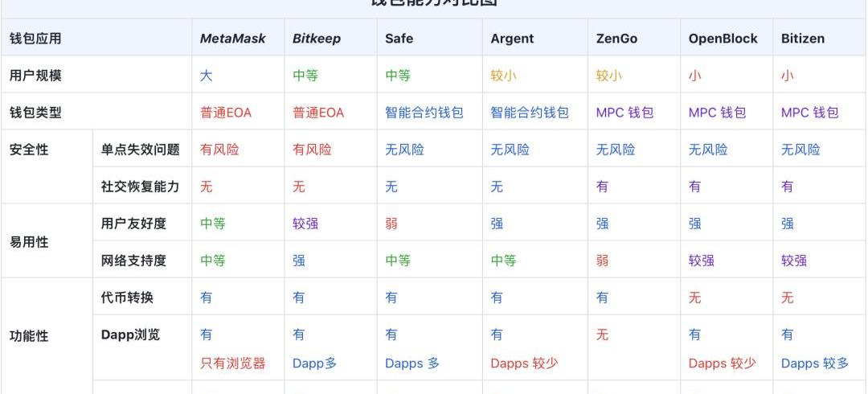
Task: Click the OpenBlock column header
Action: click(723, 39)
